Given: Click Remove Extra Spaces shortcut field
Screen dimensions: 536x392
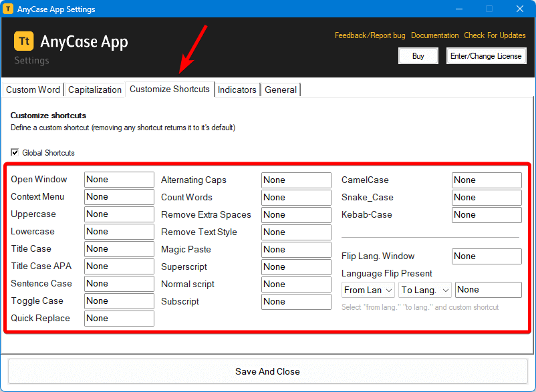Looking at the screenshot, I should click(x=296, y=215).
